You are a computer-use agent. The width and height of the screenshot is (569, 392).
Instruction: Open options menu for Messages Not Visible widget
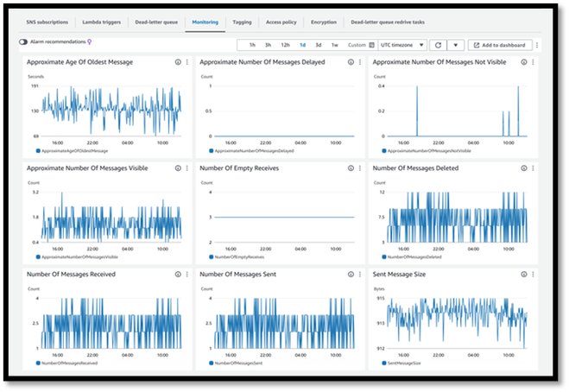pos(533,62)
